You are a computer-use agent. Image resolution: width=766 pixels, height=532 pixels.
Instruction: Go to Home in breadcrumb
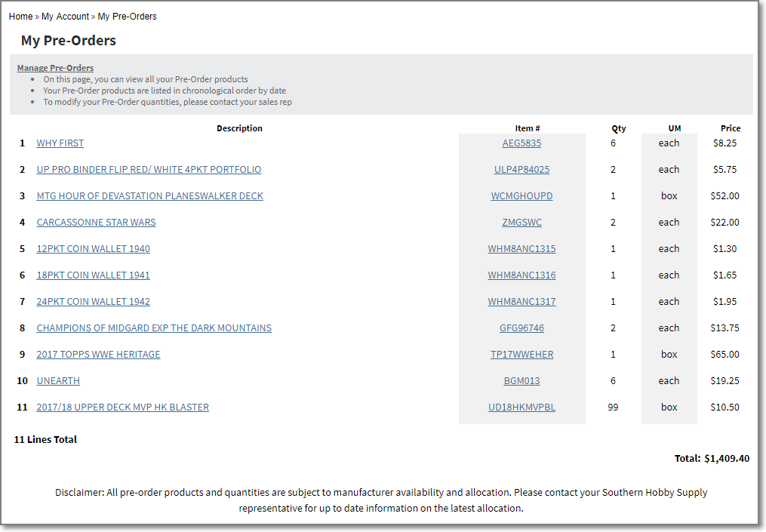tap(20, 16)
